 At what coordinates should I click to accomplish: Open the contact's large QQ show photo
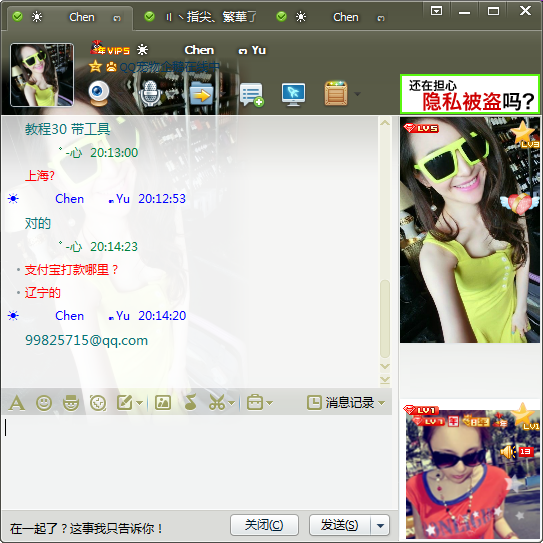470,230
